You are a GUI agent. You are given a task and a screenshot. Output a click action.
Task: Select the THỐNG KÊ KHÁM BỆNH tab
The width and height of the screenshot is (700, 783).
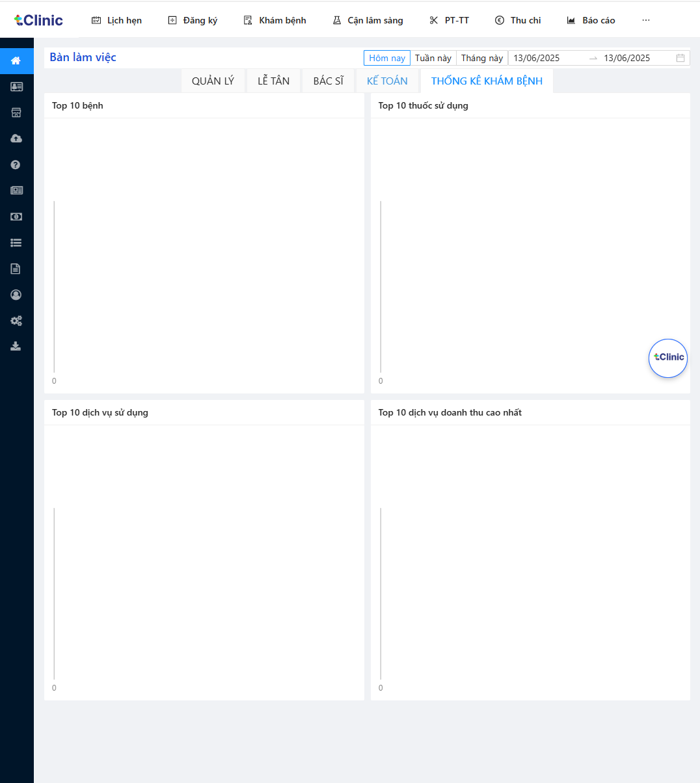point(487,81)
